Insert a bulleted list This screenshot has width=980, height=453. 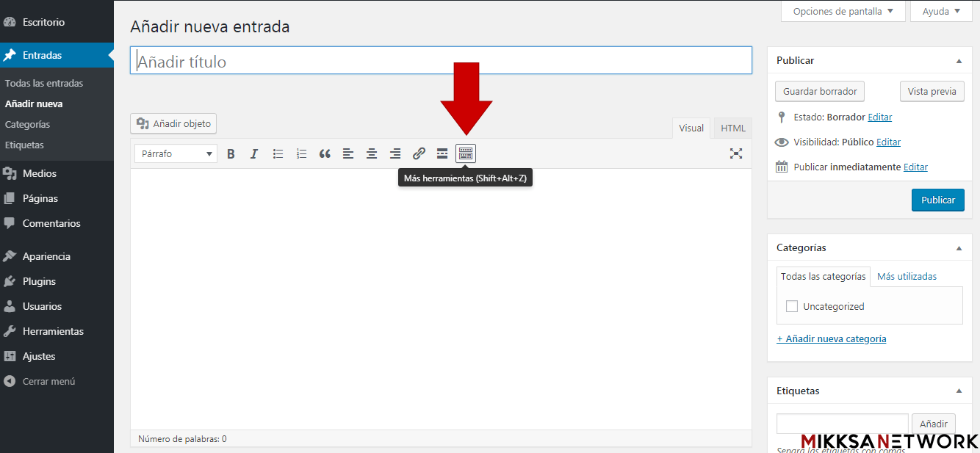click(x=278, y=153)
